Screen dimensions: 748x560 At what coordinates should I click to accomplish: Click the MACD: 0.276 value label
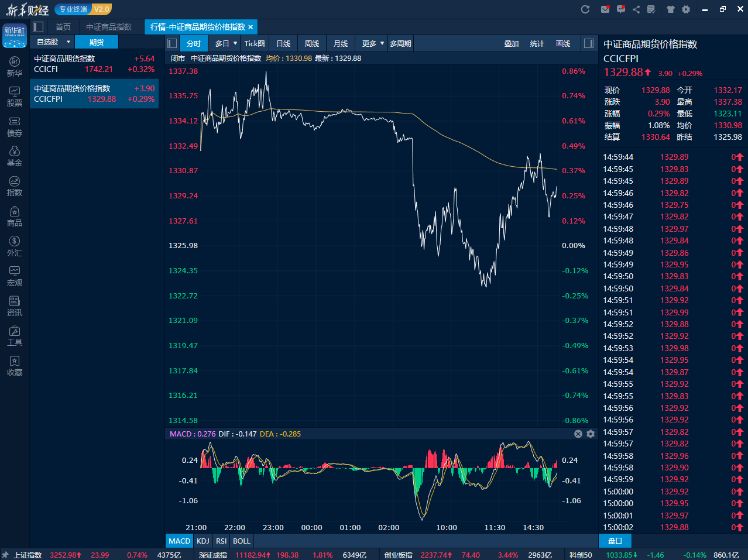(193, 434)
